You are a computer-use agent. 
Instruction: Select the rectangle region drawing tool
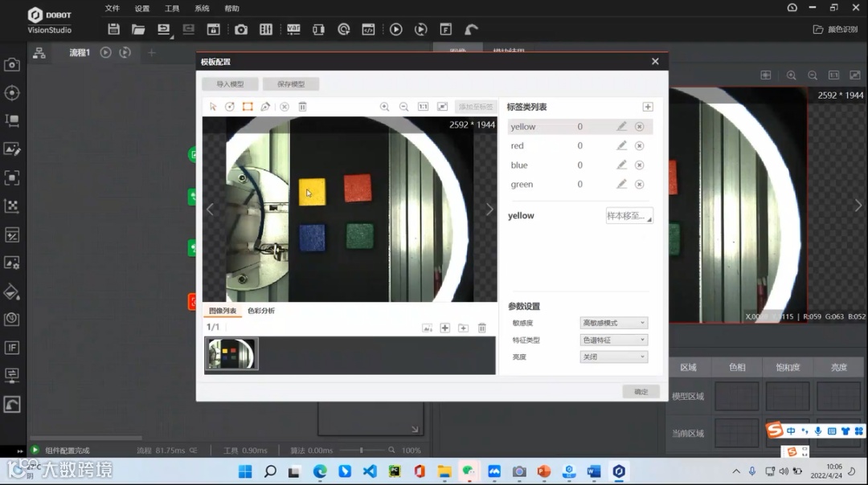tap(248, 107)
